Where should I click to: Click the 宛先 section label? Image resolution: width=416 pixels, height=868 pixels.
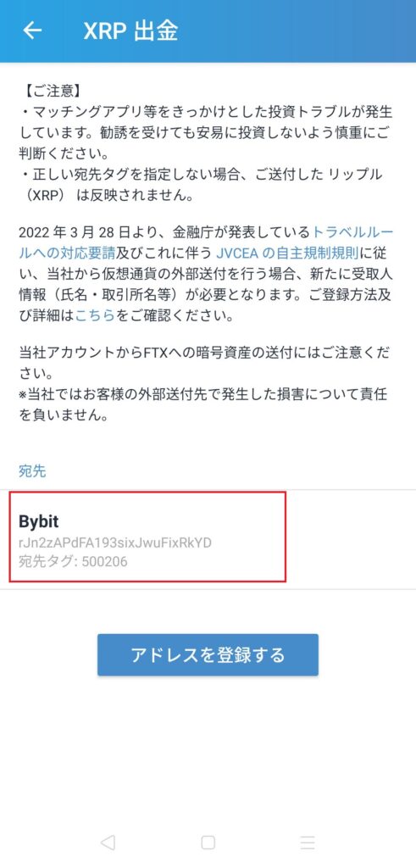pos(32,471)
